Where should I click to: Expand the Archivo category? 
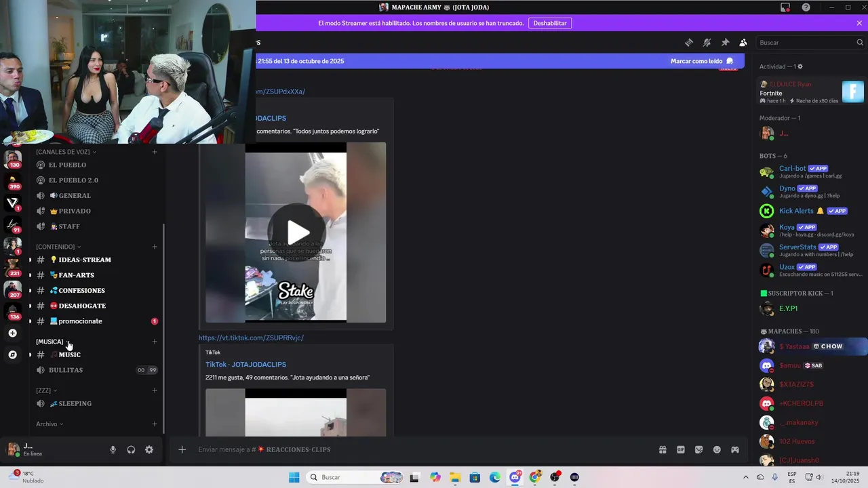50,424
